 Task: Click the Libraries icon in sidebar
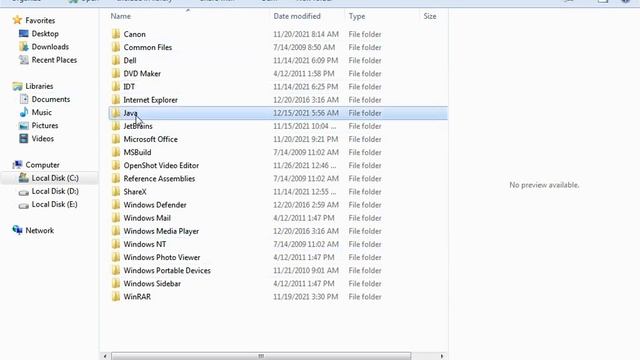[17, 86]
